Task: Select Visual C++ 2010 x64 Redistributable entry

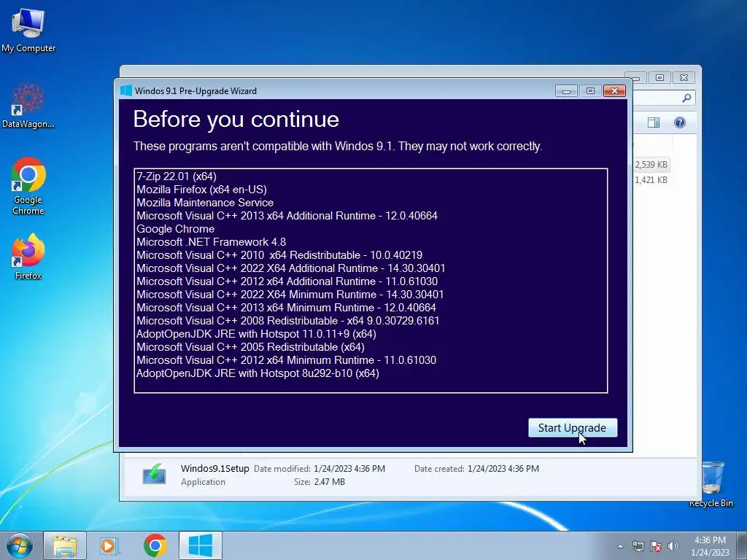Action: coord(279,255)
